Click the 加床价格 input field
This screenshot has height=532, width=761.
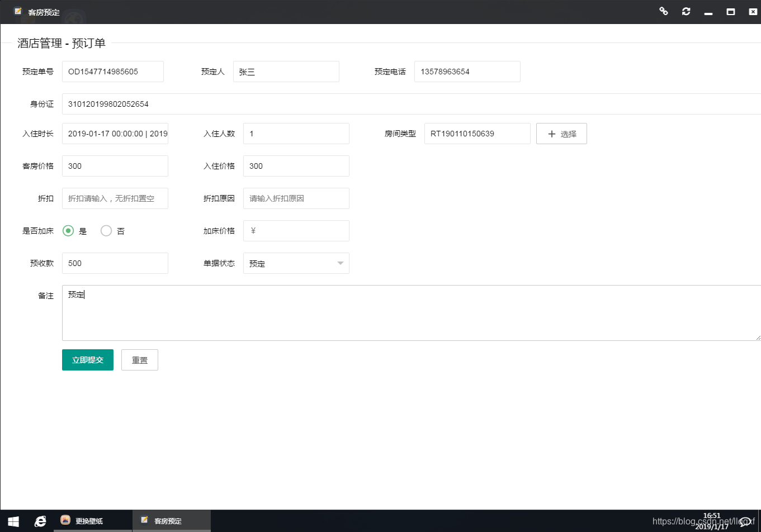tap(296, 231)
